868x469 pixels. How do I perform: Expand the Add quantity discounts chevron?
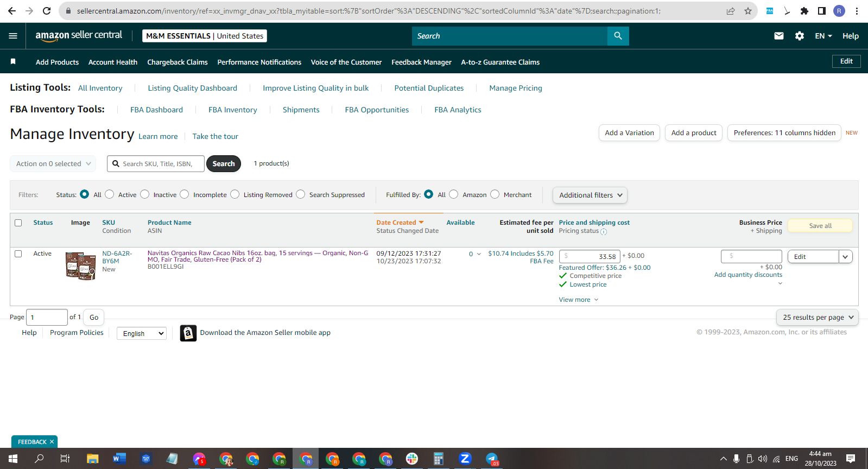[780, 283]
